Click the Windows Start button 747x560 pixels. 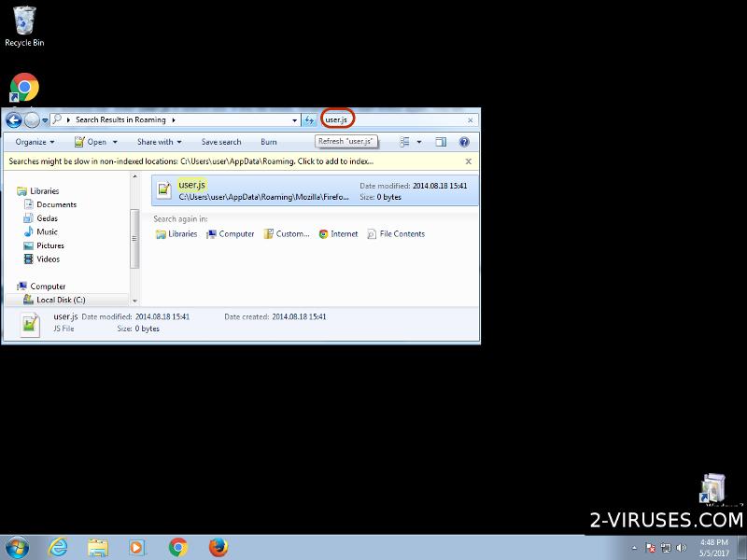tap(17, 547)
